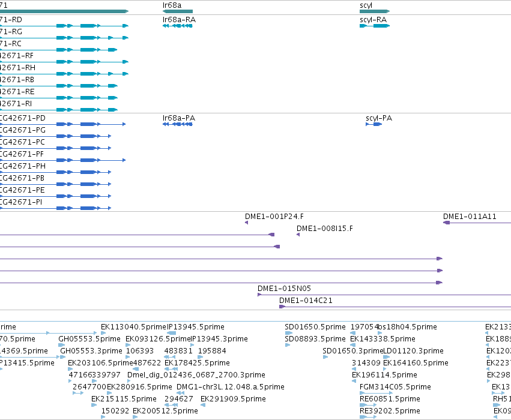Click the IP13945.3prime EST label
The height and width of the screenshot is (420, 511).
[x=219, y=339]
